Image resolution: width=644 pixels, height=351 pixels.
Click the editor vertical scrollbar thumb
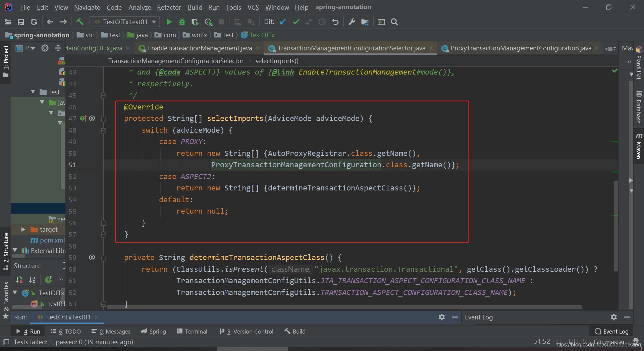(x=615, y=226)
